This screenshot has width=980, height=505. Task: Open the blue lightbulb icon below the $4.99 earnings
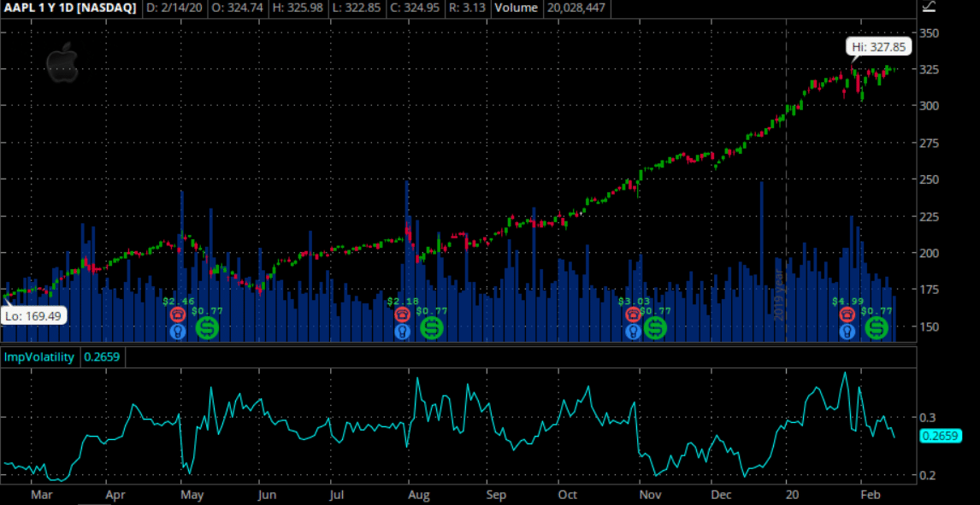(x=847, y=332)
